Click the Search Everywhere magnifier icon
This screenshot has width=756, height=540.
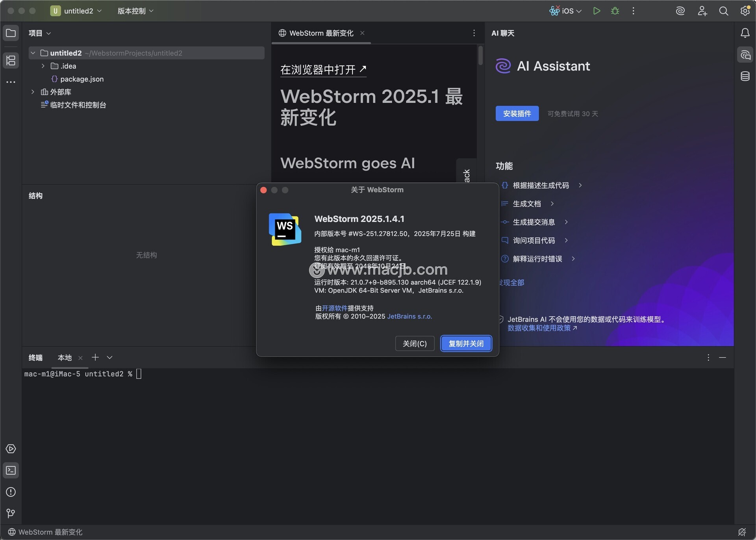pos(723,11)
